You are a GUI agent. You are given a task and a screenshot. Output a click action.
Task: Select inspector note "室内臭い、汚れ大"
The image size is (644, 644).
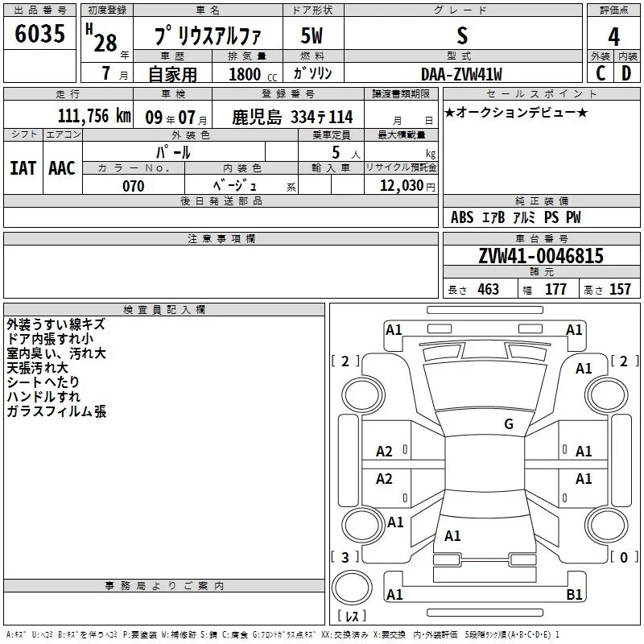(x=56, y=353)
